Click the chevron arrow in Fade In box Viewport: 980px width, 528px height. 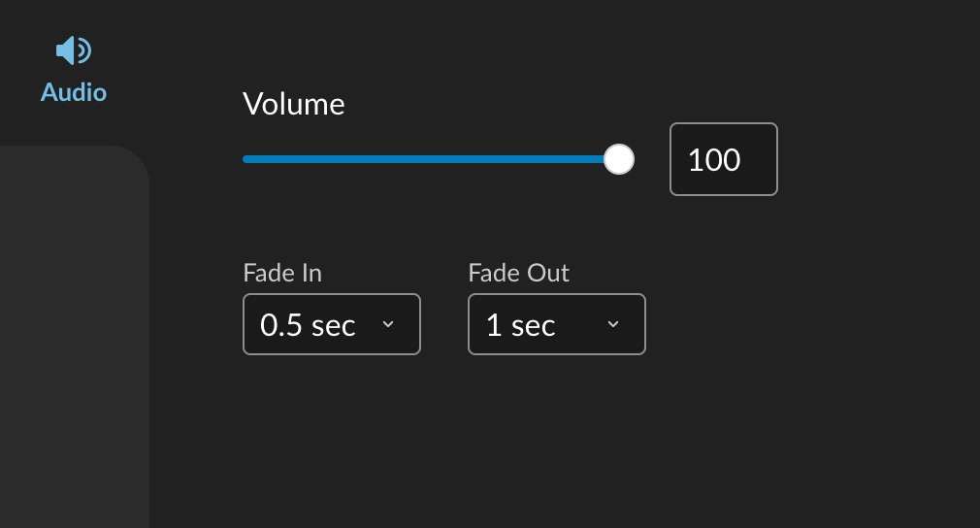click(x=388, y=324)
